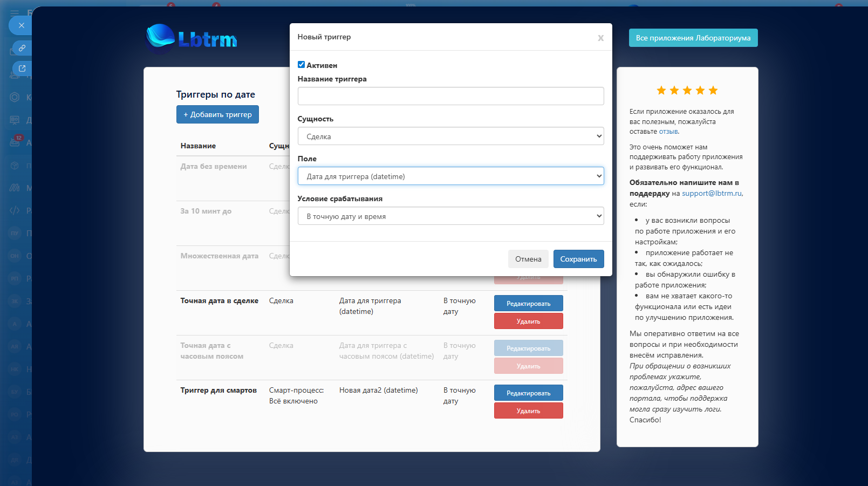Focus the Название триггера text field
Image resolution: width=868 pixels, height=486 pixels.
tap(450, 96)
